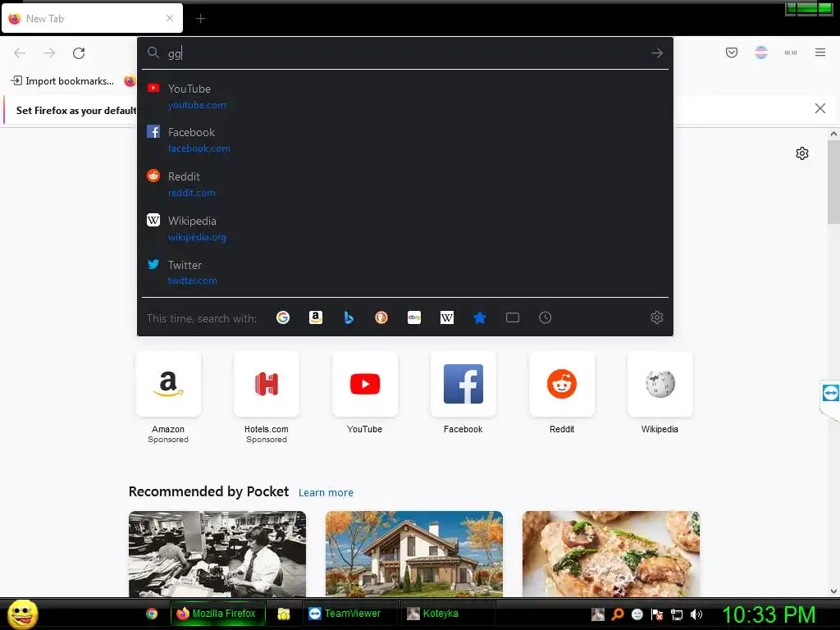Click the go arrow in address bar
The width and height of the screenshot is (840, 630).
pyautogui.click(x=657, y=53)
